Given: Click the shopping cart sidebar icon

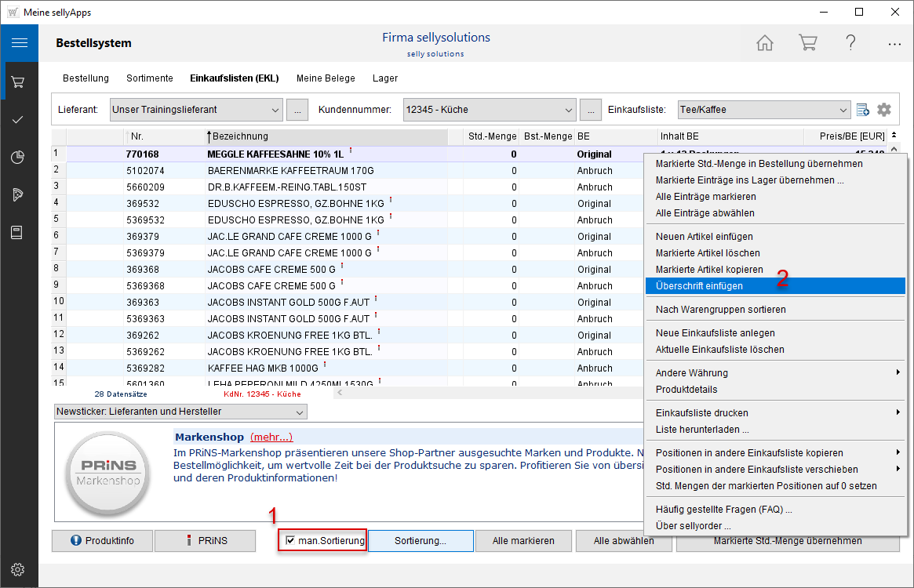Looking at the screenshot, I should 19,82.
